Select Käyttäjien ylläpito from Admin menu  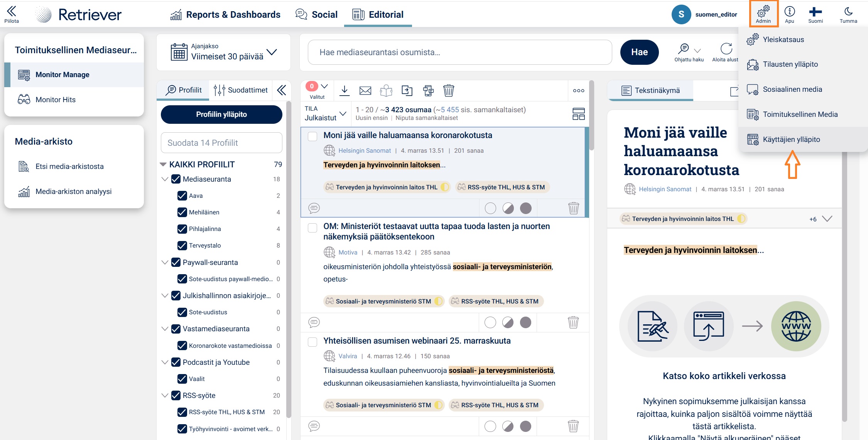pyautogui.click(x=791, y=139)
